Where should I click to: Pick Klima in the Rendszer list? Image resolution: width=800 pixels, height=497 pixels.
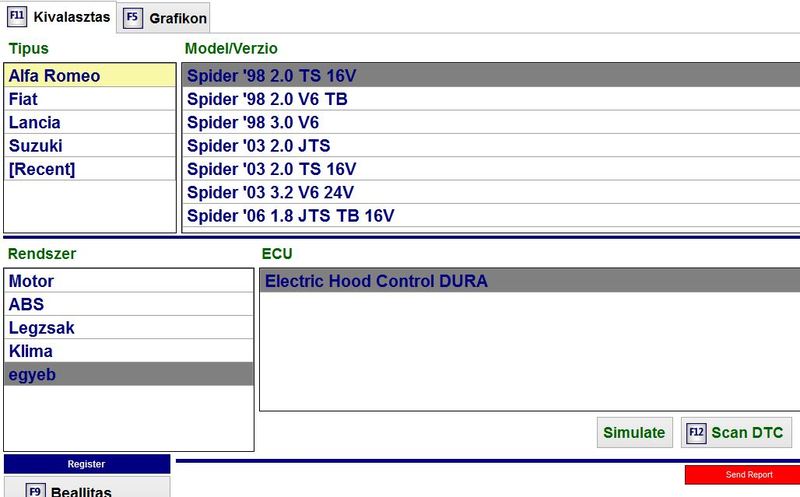[129, 351]
